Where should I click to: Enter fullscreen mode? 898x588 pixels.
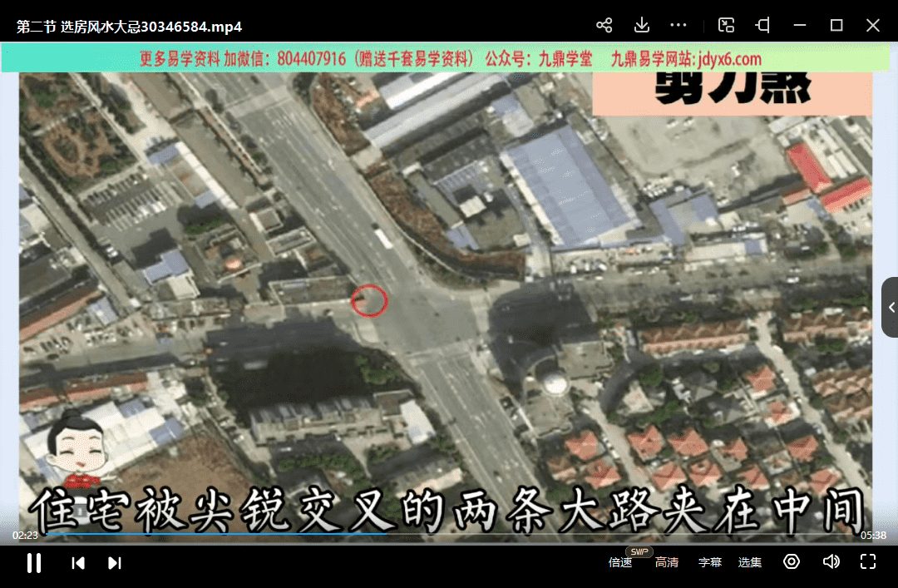coord(868,561)
